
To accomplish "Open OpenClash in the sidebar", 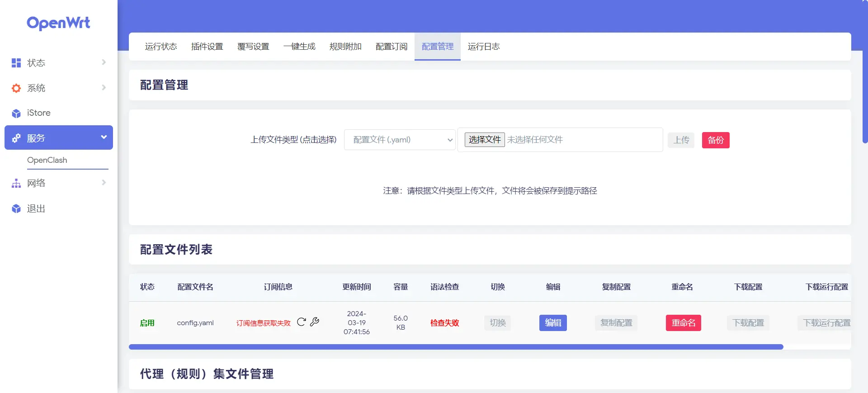I will [47, 160].
